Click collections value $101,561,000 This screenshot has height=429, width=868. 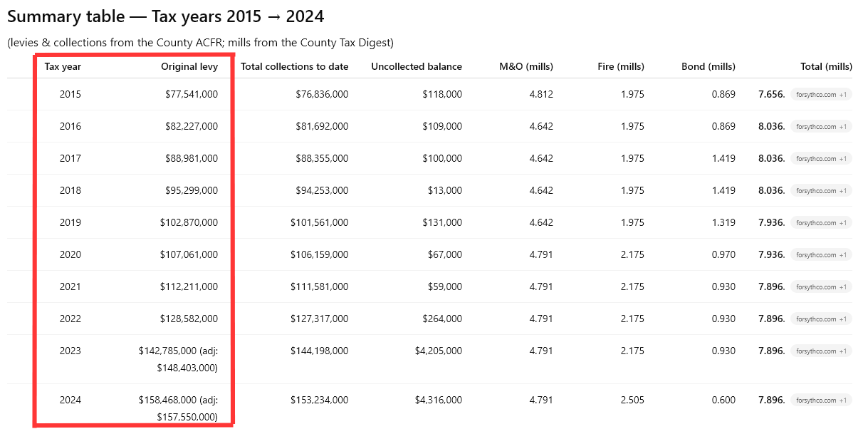pyautogui.click(x=319, y=222)
